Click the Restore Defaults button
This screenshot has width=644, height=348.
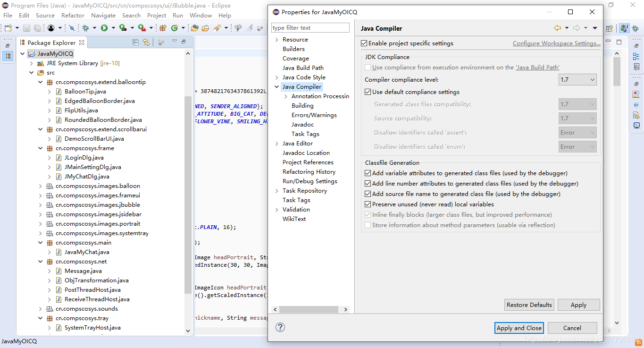click(529, 305)
